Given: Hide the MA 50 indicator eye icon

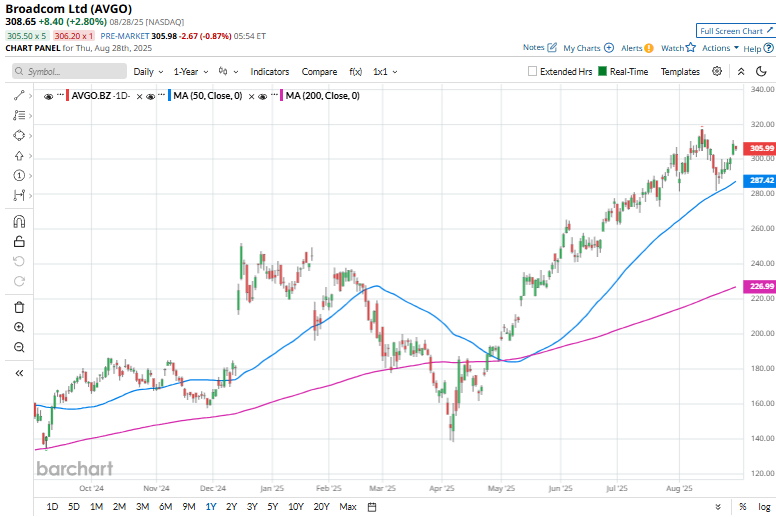Looking at the screenshot, I should [150, 96].
